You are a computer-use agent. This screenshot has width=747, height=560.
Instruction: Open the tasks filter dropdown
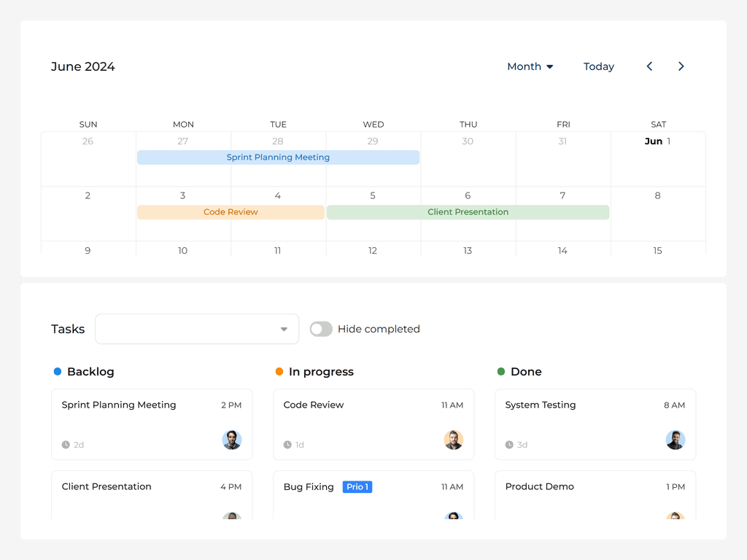point(197,329)
